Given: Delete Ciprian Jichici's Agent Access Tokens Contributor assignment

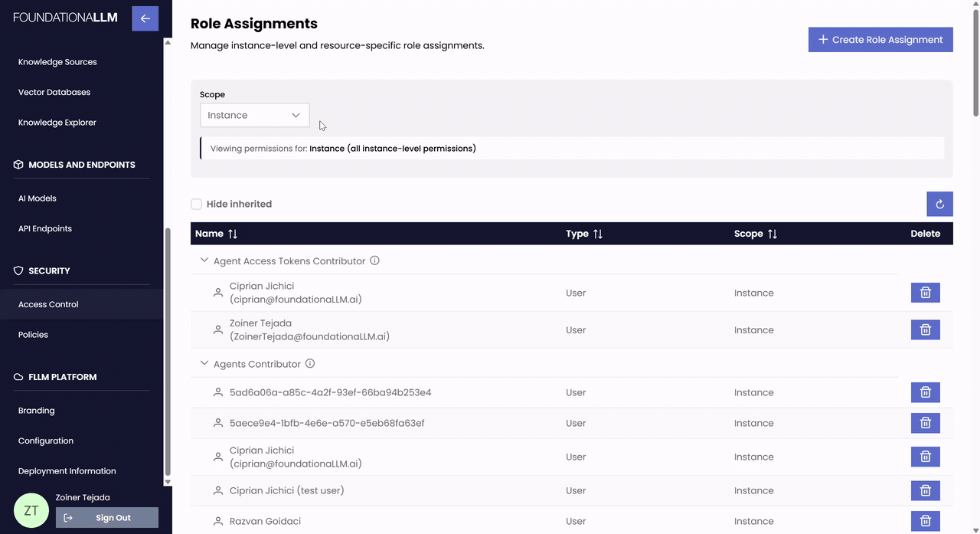Looking at the screenshot, I should tap(925, 293).
